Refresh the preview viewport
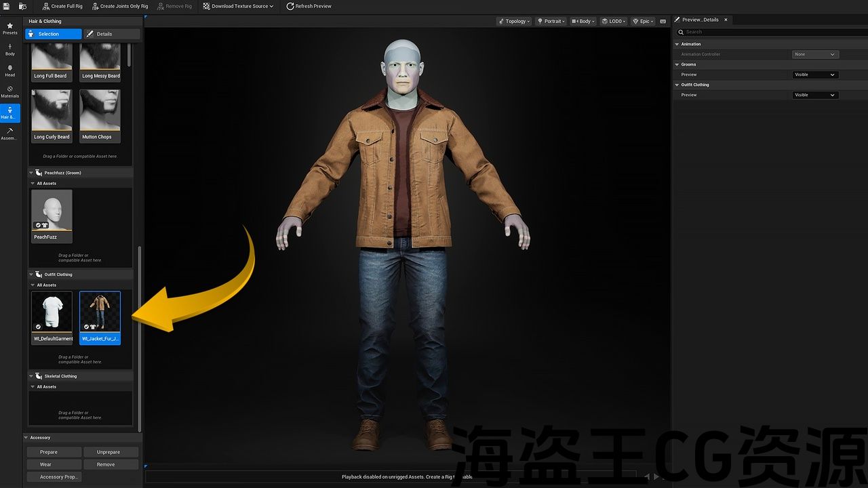This screenshot has height=488, width=868. tap(309, 6)
